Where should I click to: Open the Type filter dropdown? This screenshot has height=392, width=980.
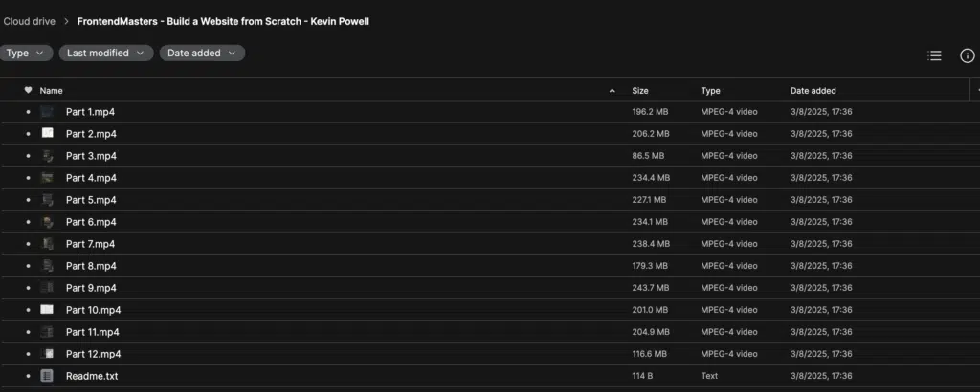coord(24,53)
